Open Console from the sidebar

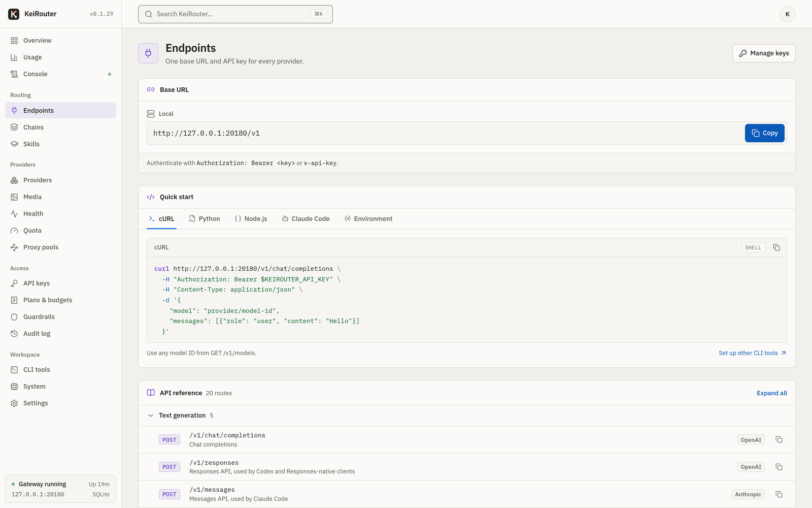coord(60,74)
